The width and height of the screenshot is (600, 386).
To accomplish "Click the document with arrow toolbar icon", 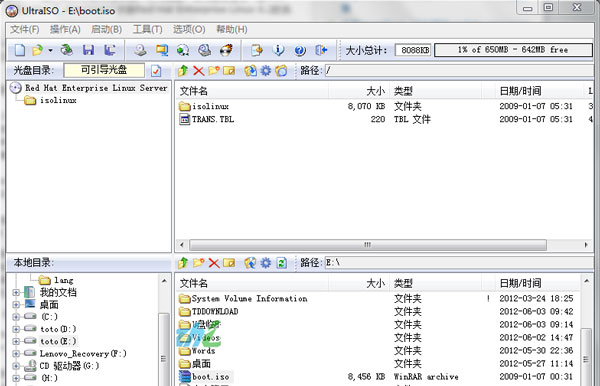I will pyautogui.click(x=257, y=50).
